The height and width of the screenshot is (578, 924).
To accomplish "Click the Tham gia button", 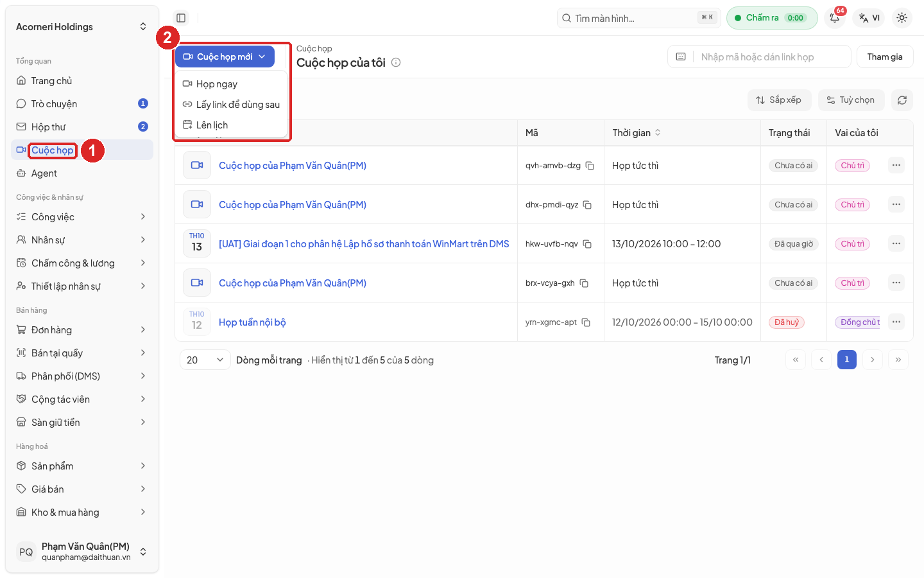I will [x=885, y=57].
